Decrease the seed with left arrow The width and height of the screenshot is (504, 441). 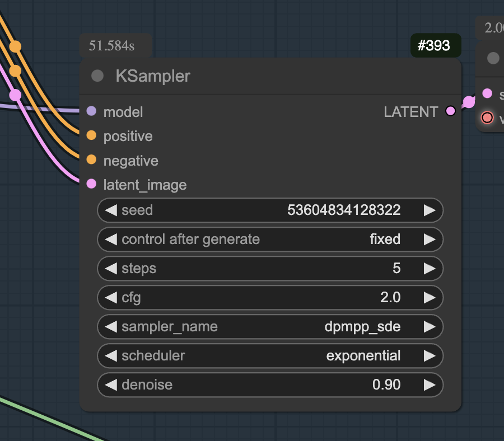111,210
